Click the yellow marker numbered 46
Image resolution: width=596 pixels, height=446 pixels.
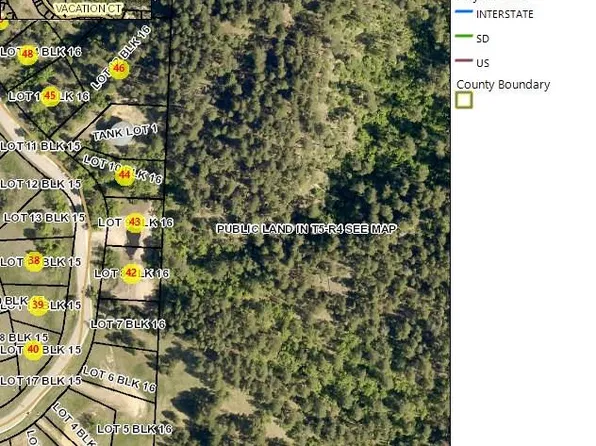119,68
